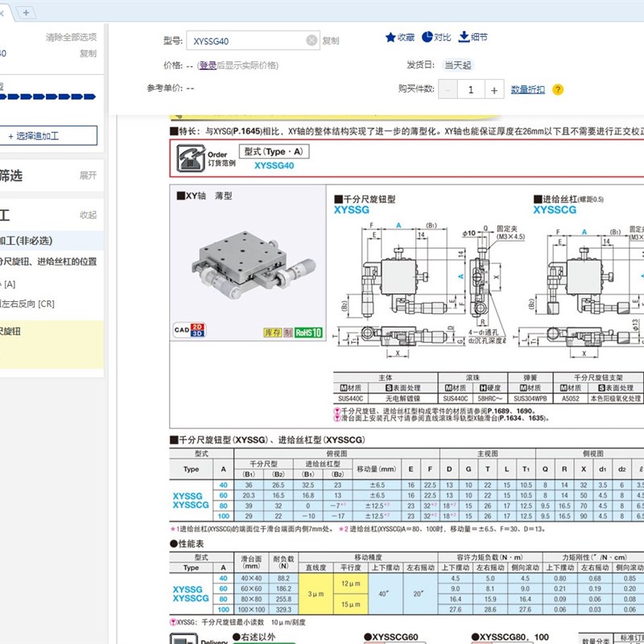Click the XY stage product photo
This screenshot has height=644, width=644.
[254, 266]
